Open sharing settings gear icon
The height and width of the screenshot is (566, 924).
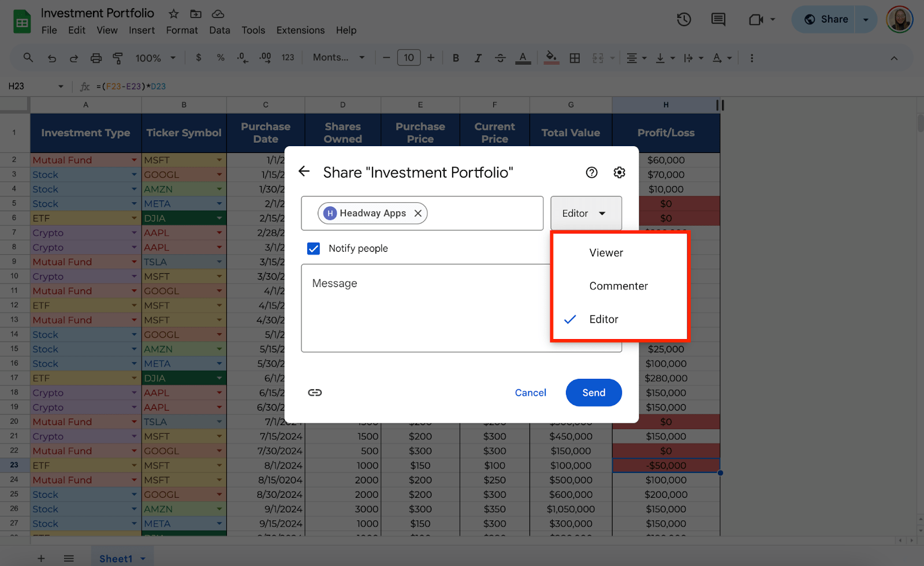coord(619,173)
